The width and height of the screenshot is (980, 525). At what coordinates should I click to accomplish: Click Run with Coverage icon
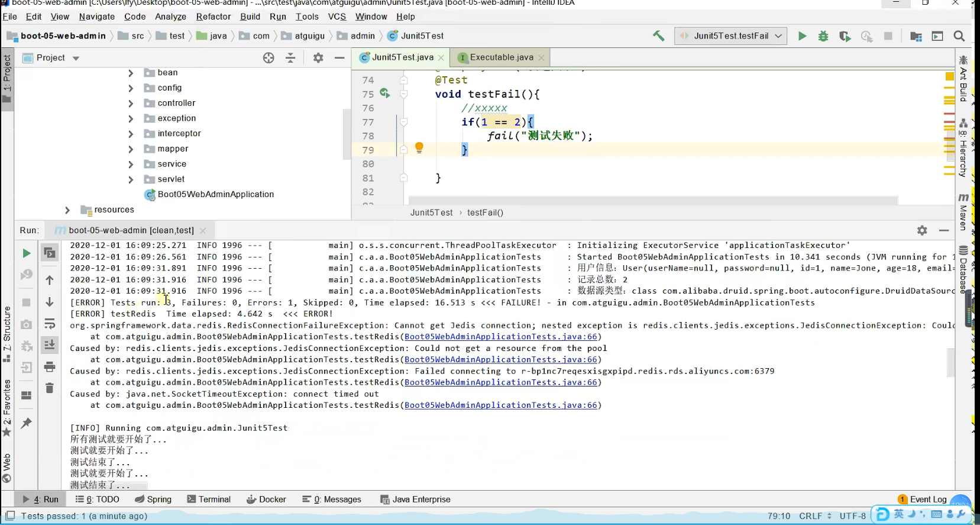pos(845,37)
